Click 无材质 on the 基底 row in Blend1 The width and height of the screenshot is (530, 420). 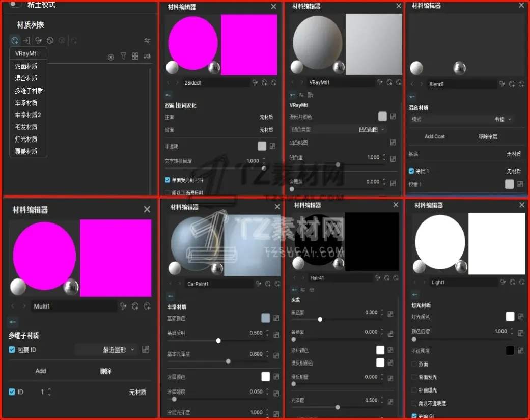coord(513,154)
